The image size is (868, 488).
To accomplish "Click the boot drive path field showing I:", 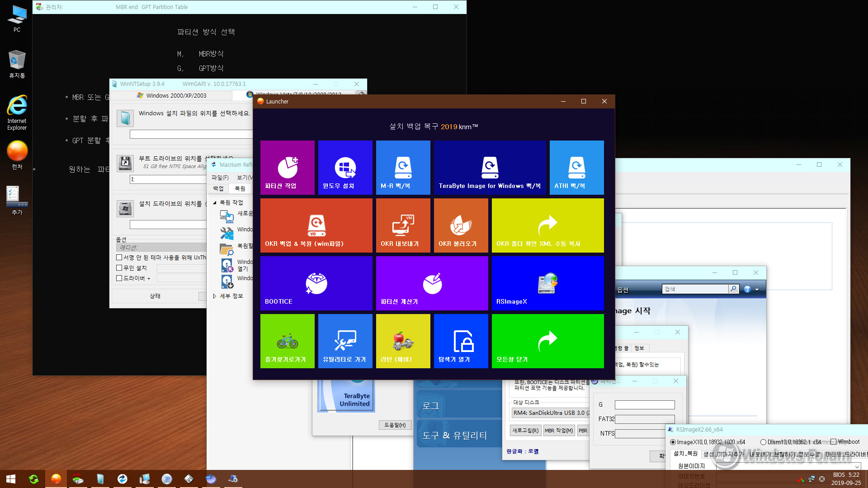I will (168, 179).
